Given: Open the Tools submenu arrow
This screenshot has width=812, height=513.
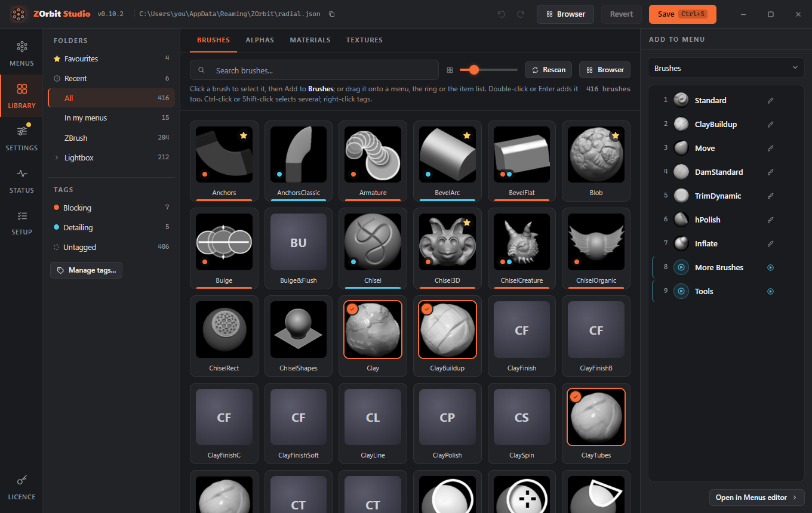Looking at the screenshot, I should (x=770, y=292).
